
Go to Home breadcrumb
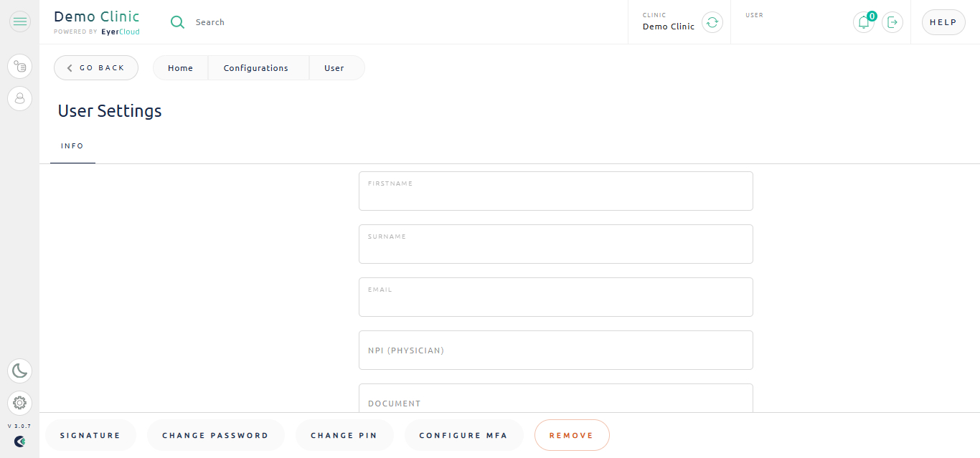[x=180, y=68]
